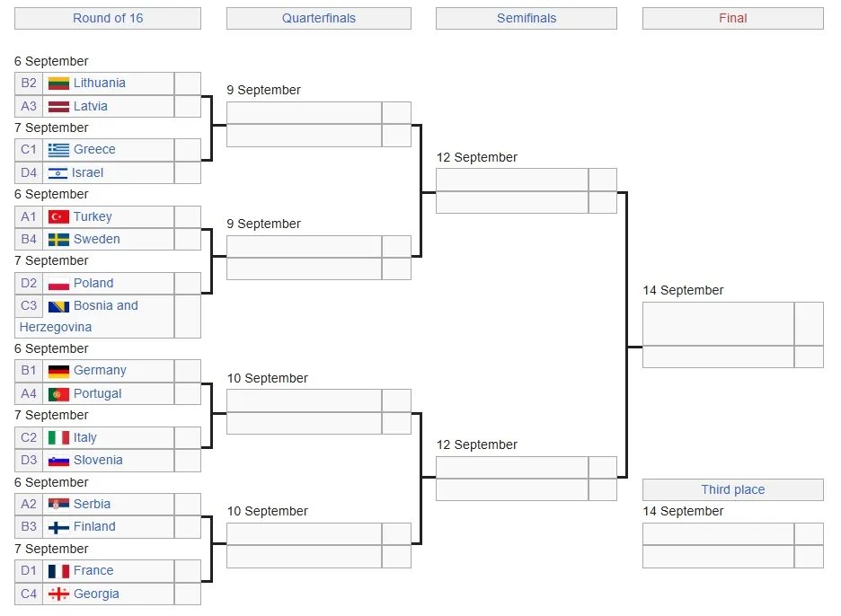This screenshot has height=616, width=841.
Task: Open the France team link
Action: click(93, 570)
